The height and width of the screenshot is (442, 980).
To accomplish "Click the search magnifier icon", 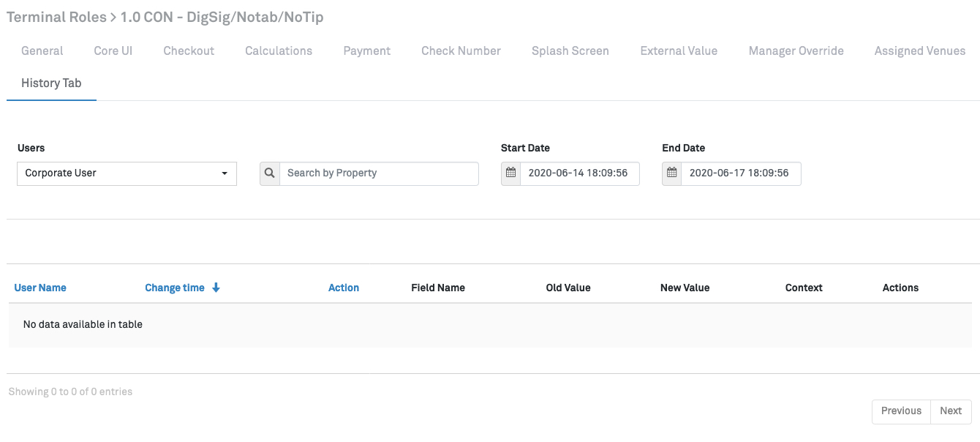I will point(269,173).
